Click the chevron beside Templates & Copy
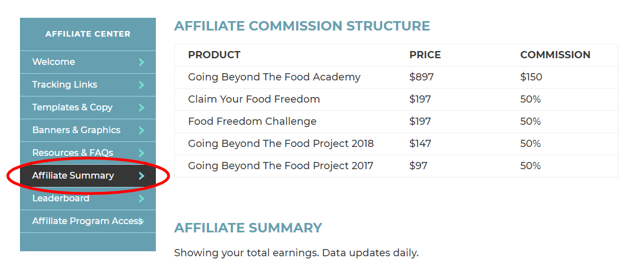 pos(141,108)
